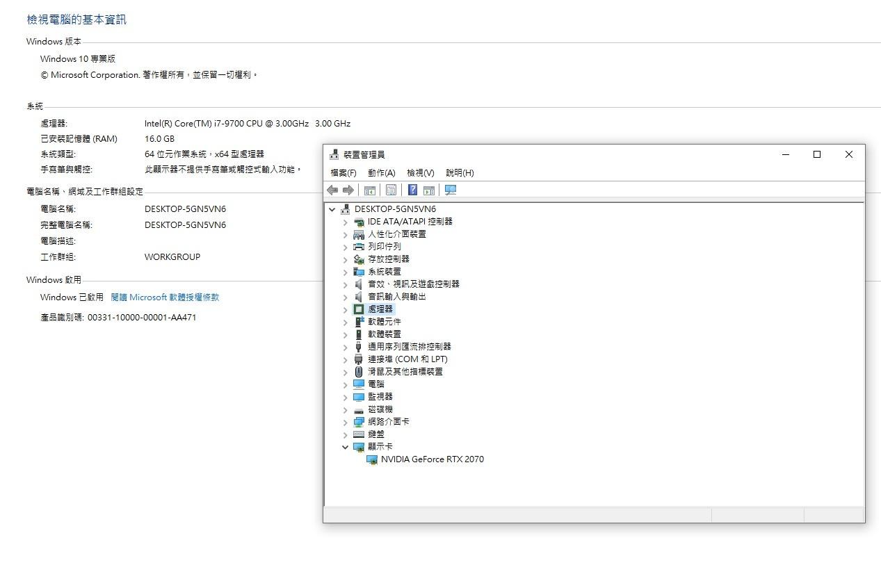This screenshot has height=588, width=881.
Task: Expand the 通用序列匯流排控制器 chevron
Action: pos(346,346)
